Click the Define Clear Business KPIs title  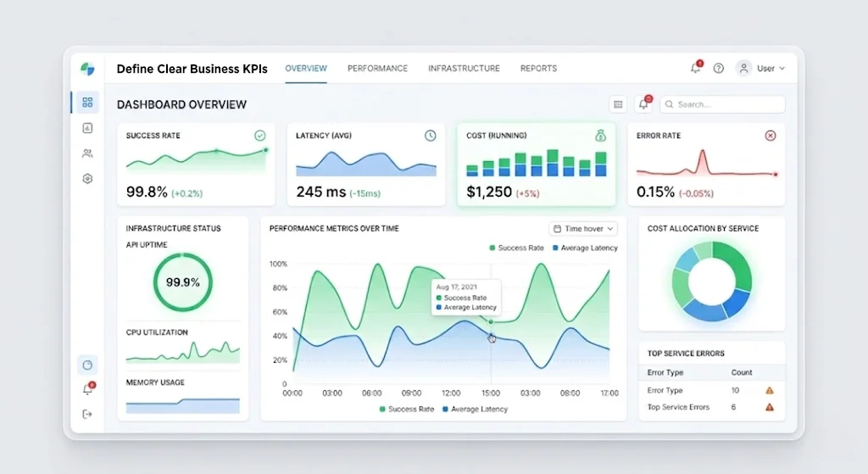tap(192, 69)
